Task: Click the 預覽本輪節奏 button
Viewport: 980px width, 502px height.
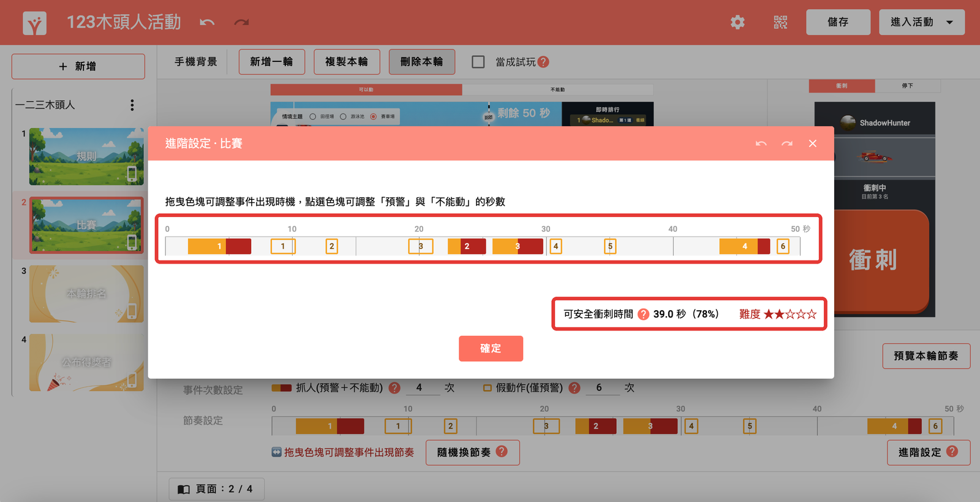Action: 926,356
